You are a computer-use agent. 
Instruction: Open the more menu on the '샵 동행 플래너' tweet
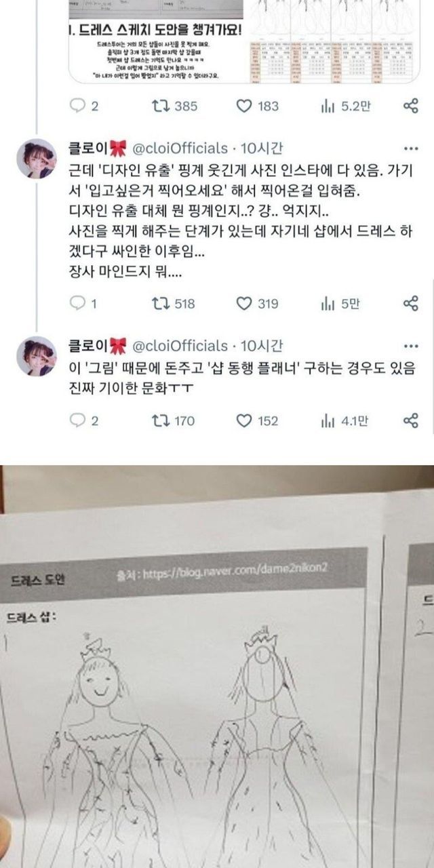pos(411,345)
